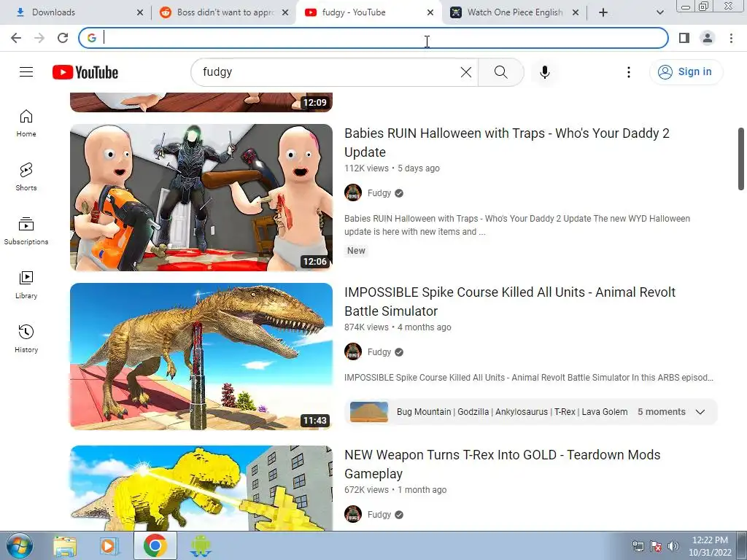This screenshot has width=747, height=560.
Task: Click the Babies RUIN Halloween description snippet
Action: (x=517, y=225)
